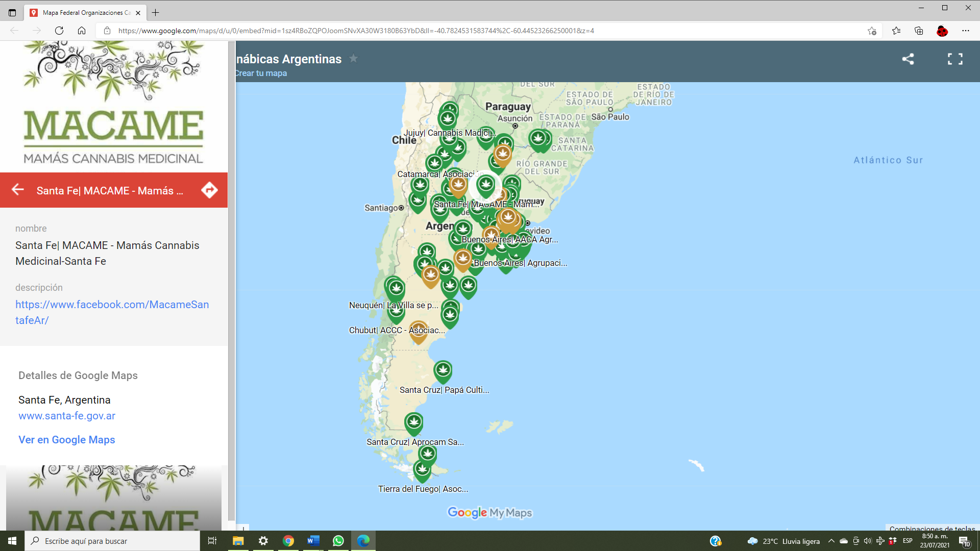Open the help icon in system tray
This screenshot has height=551, width=980.
pyautogui.click(x=716, y=541)
